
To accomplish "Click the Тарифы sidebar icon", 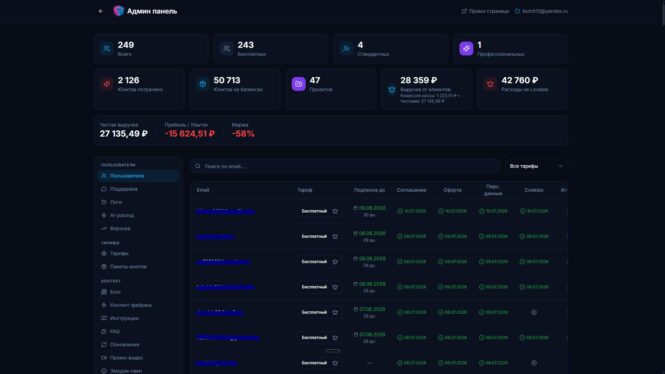I will coord(104,253).
